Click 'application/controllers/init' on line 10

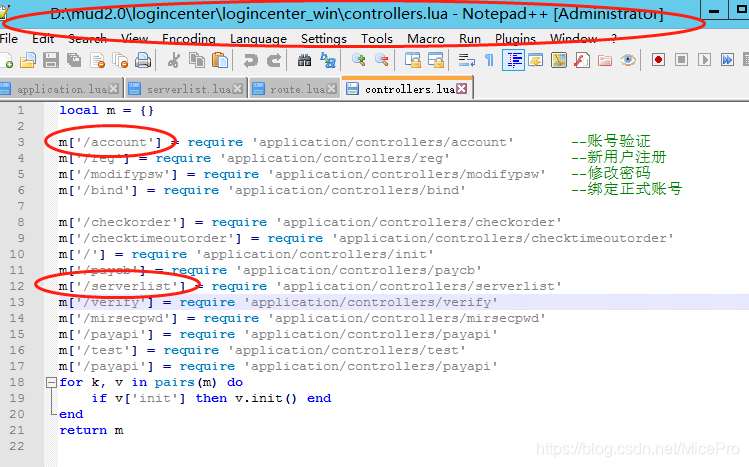[315, 254]
